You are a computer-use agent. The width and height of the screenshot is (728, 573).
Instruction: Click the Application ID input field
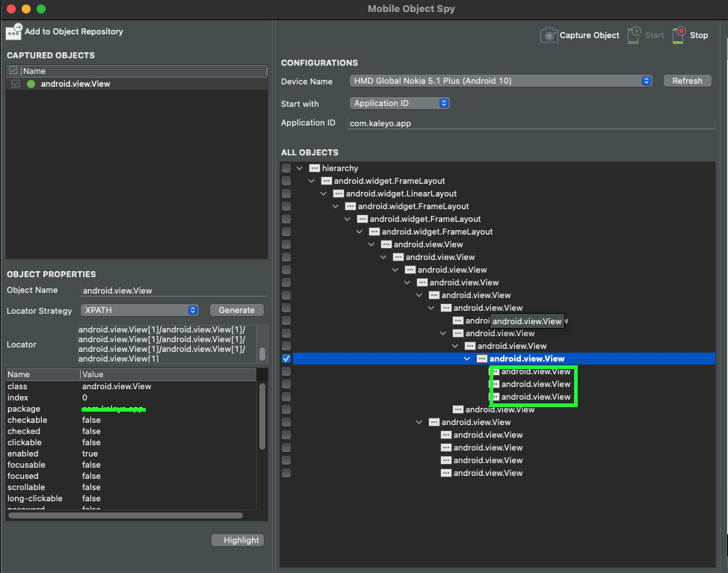pyautogui.click(x=531, y=123)
